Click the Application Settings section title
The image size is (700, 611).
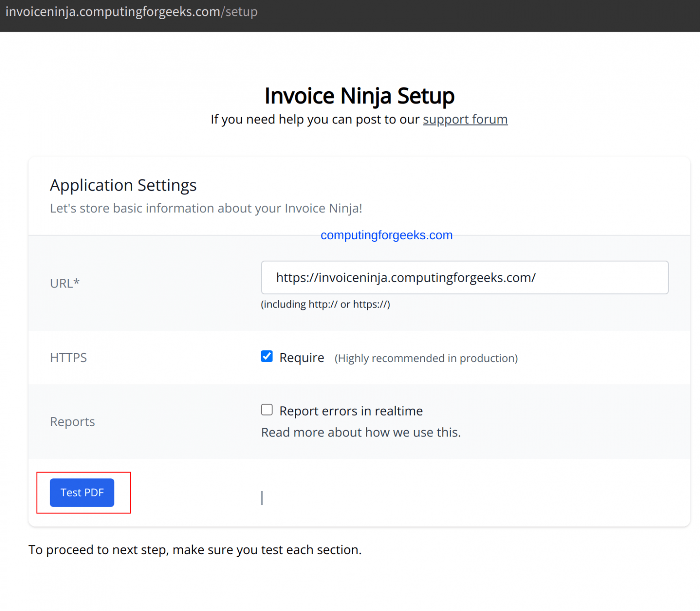(123, 185)
